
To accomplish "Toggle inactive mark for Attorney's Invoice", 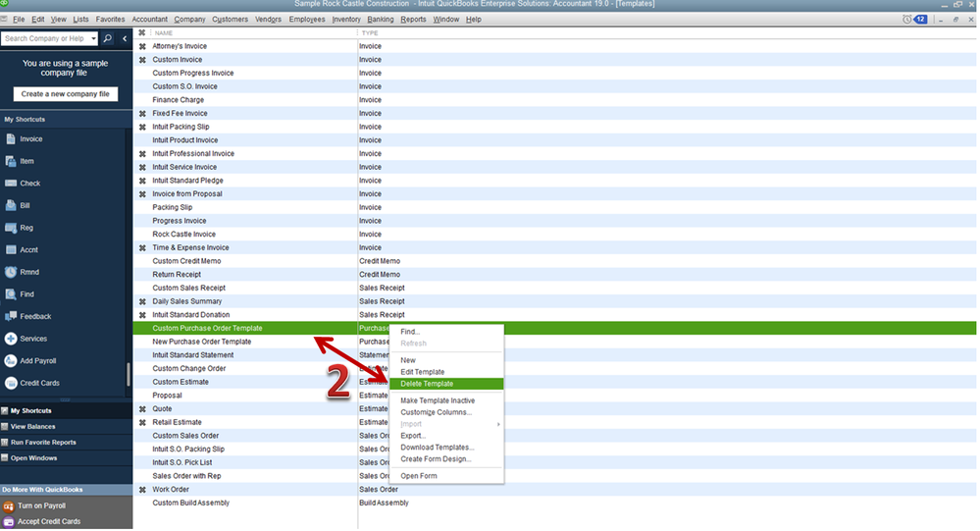I will point(142,46).
